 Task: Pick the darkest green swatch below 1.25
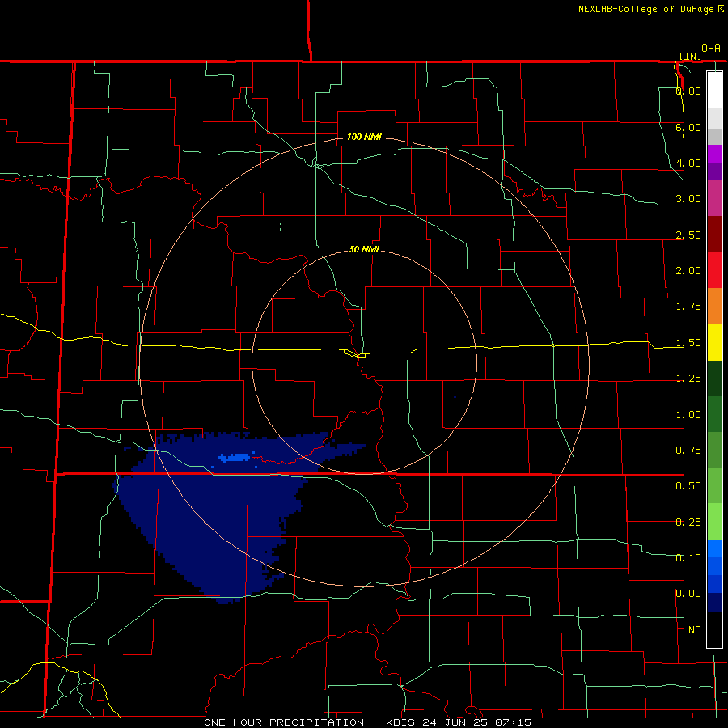(x=714, y=378)
